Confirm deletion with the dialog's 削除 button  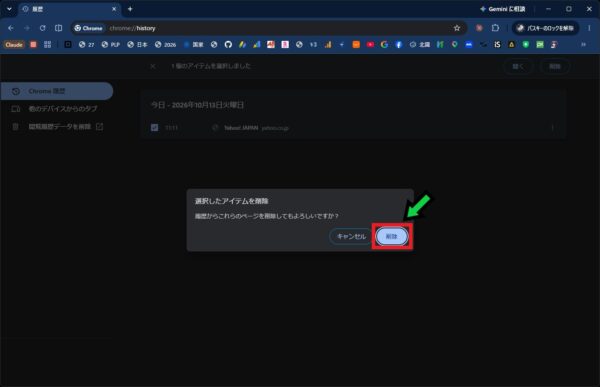pyautogui.click(x=392, y=237)
